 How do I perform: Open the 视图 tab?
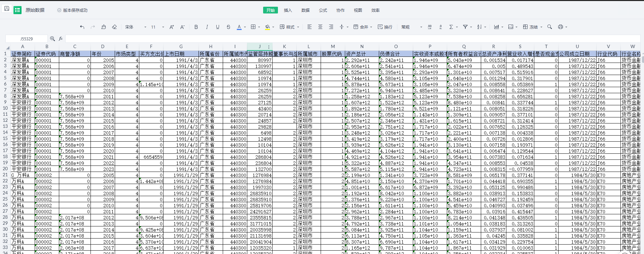point(358,10)
